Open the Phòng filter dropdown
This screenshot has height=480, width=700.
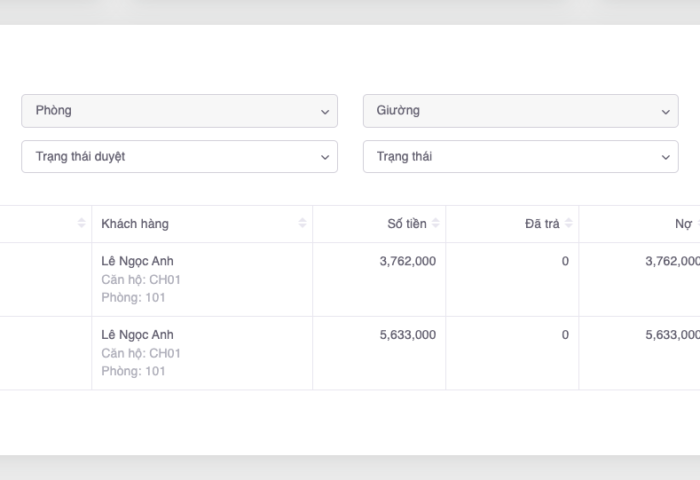click(179, 111)
